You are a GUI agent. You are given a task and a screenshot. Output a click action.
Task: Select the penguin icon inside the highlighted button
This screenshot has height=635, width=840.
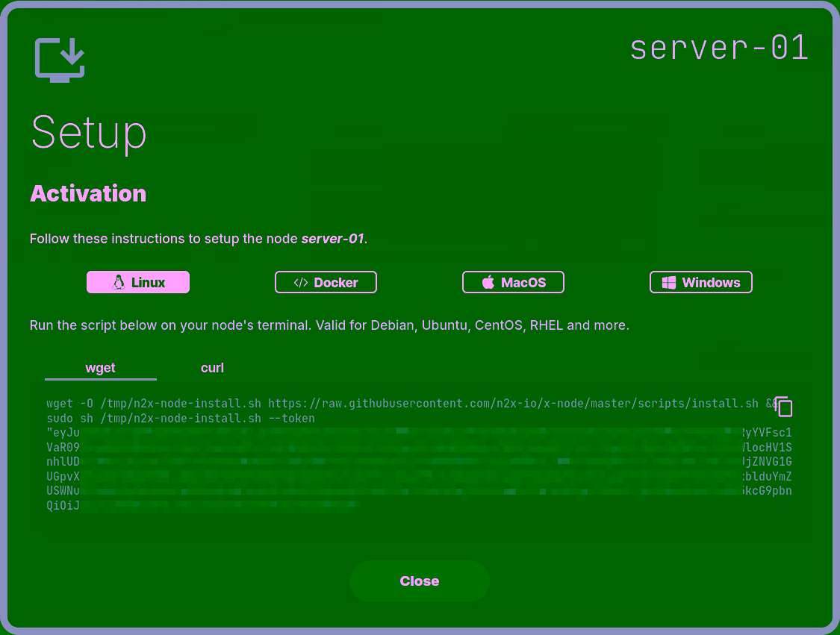(119, 282)
